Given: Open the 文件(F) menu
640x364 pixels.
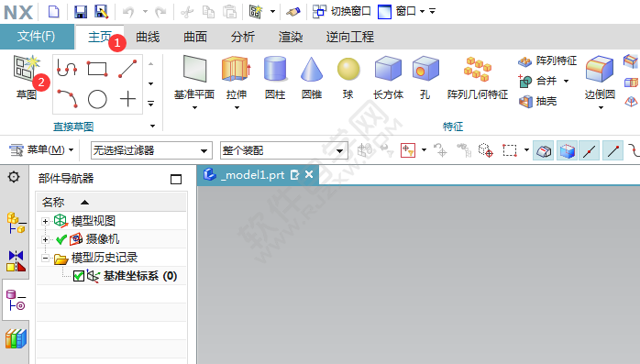Looking at the screenshot, I should pos(37,37).
